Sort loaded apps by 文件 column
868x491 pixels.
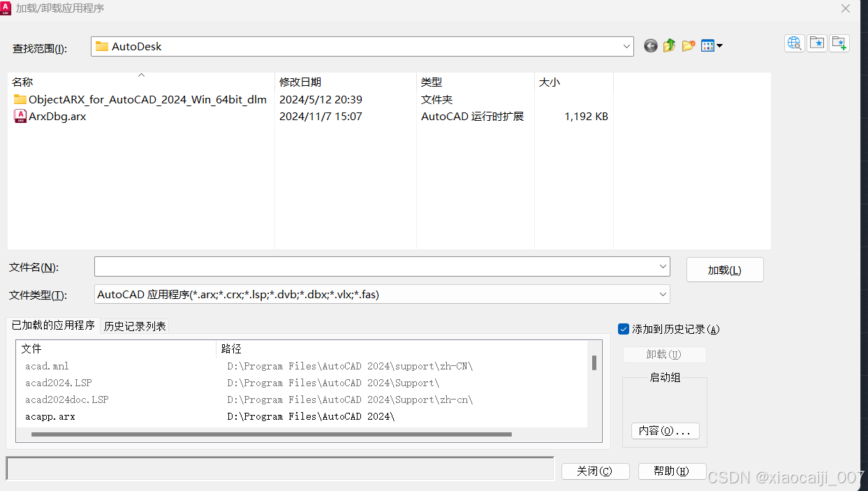pos(116,349)
